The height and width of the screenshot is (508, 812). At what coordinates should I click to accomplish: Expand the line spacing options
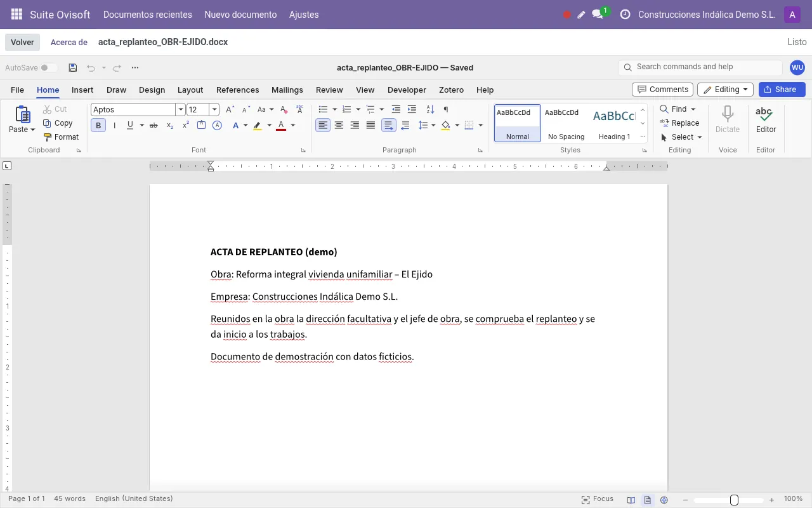(x=433, y=126)
